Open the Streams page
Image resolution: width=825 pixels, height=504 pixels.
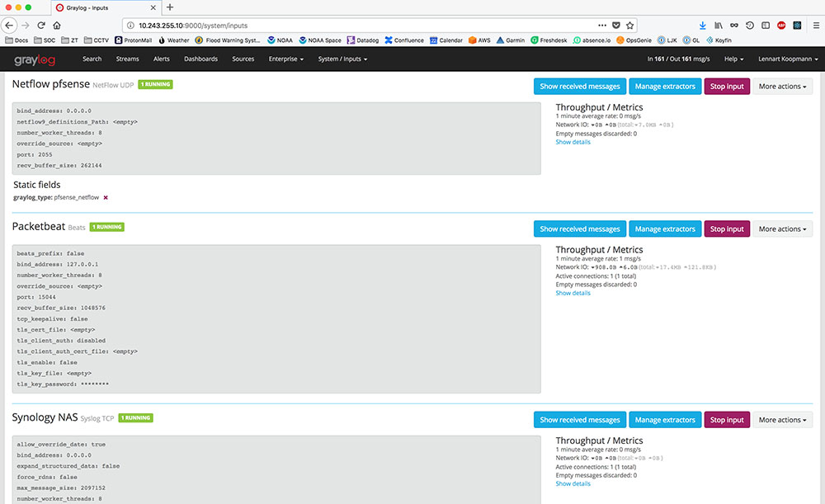pos(127,59)
